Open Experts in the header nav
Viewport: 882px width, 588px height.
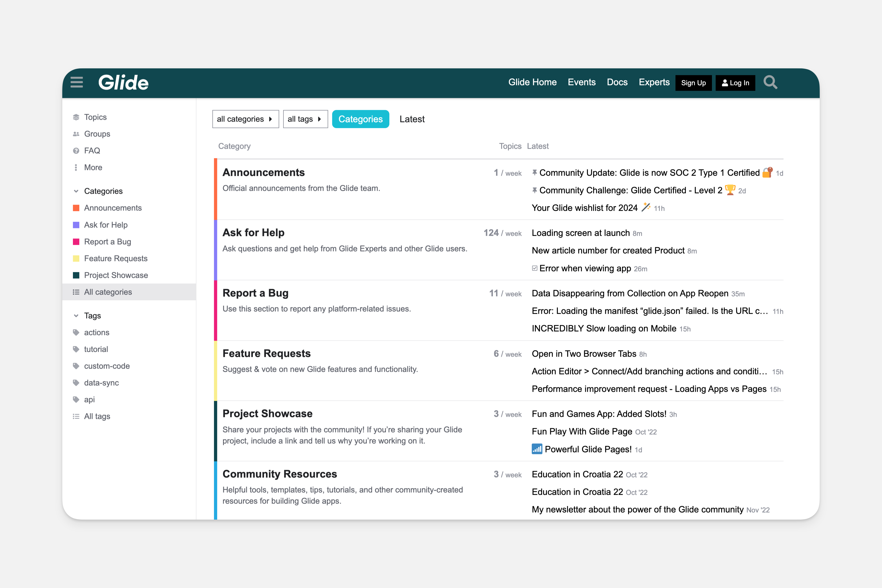(x=654, y=82)
